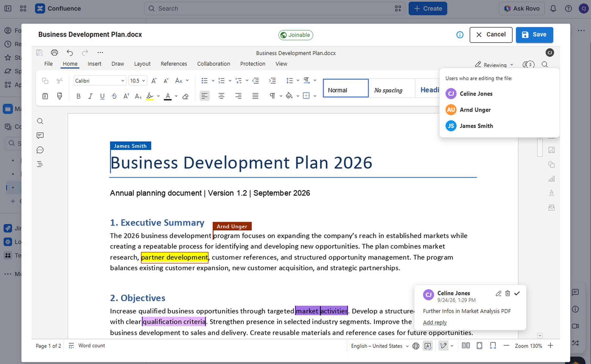Increase font size with the A-up icon
This screenshot has height=364, width=591.
154,81
